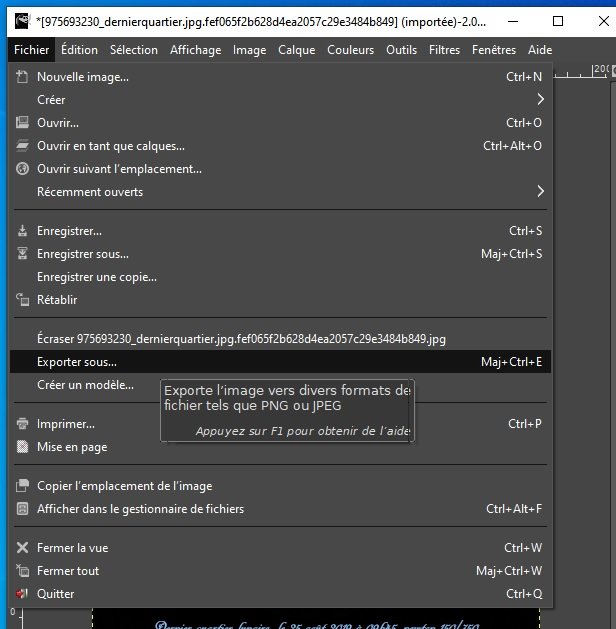Expand the Récemment ouverts submenu arrow
Screen dimensions: 616x629
541,191
